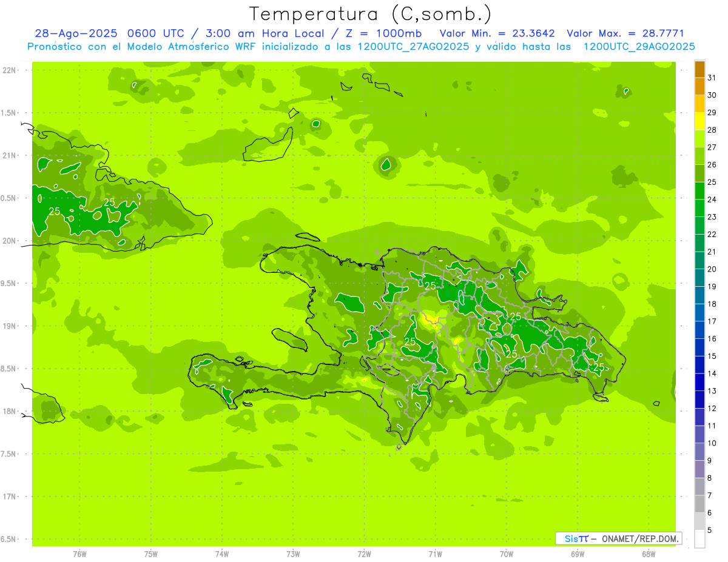The height and width of the screenshot is (562, 728).
Task: Click the title 'Temperatura (C,somb.)'
Action: (x=371, y=14)
